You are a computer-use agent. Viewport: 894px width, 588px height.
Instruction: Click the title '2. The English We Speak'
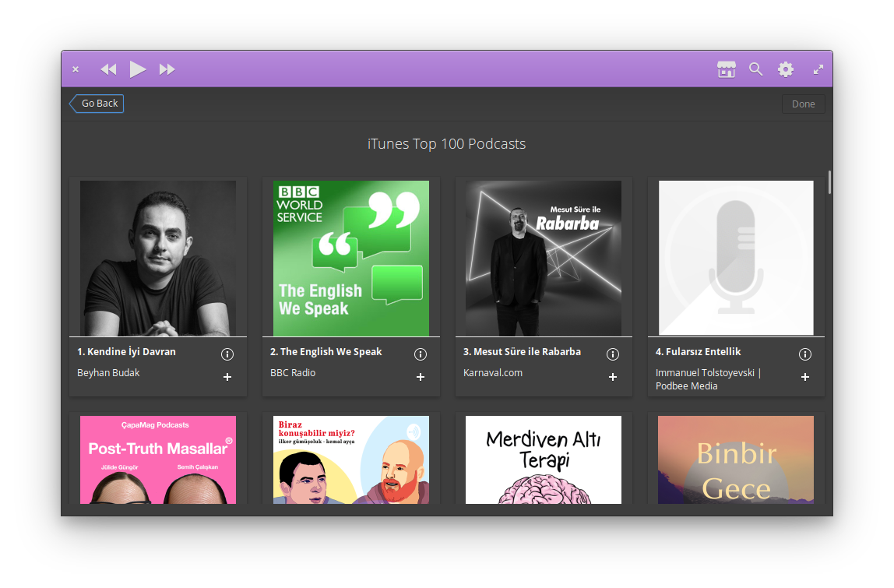click(x=326, y=352)
